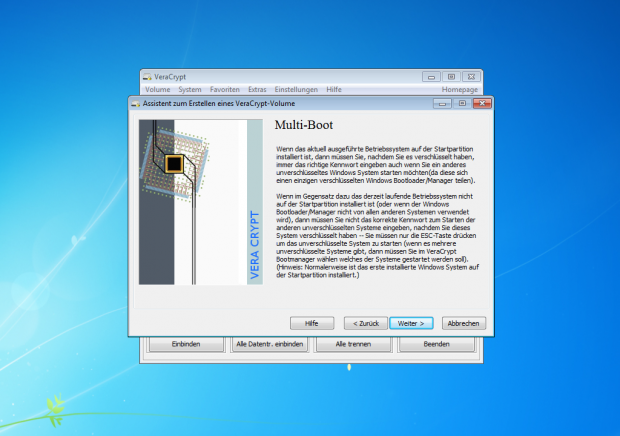Click the VeraCrypt wizard banner image
The height and width of the screenshot is (436, 620).
click(x=201, y=202)
